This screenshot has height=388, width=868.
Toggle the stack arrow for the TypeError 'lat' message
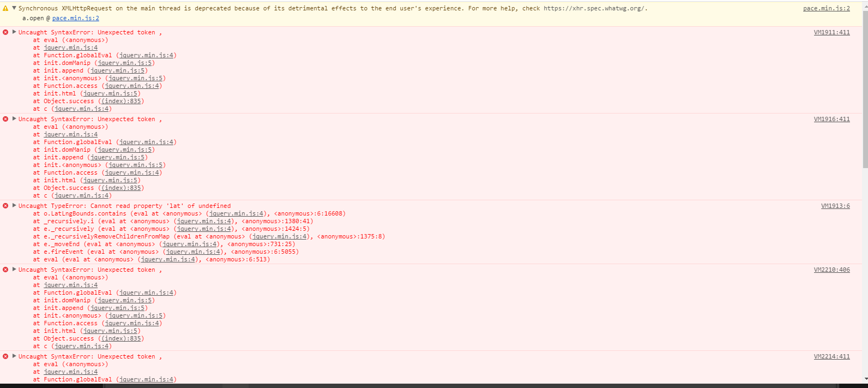[x=14, y=206]
